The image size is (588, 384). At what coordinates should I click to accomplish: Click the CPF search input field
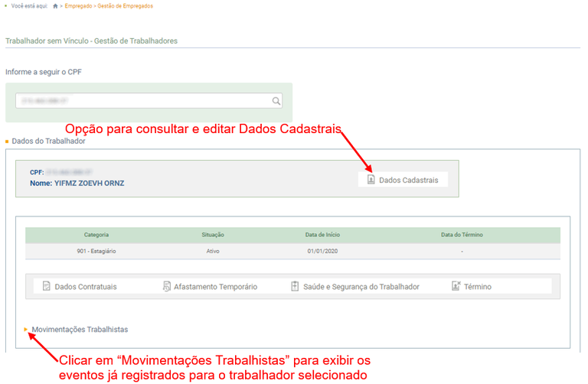[x=149, y=101]
